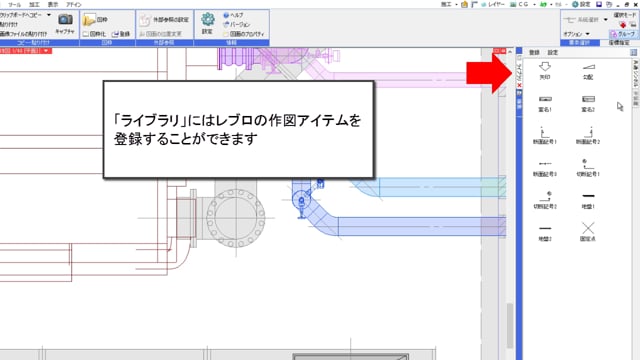640x360 pixels.
Task: Open the オプション dropdown
Action: [x=576, y=34]
